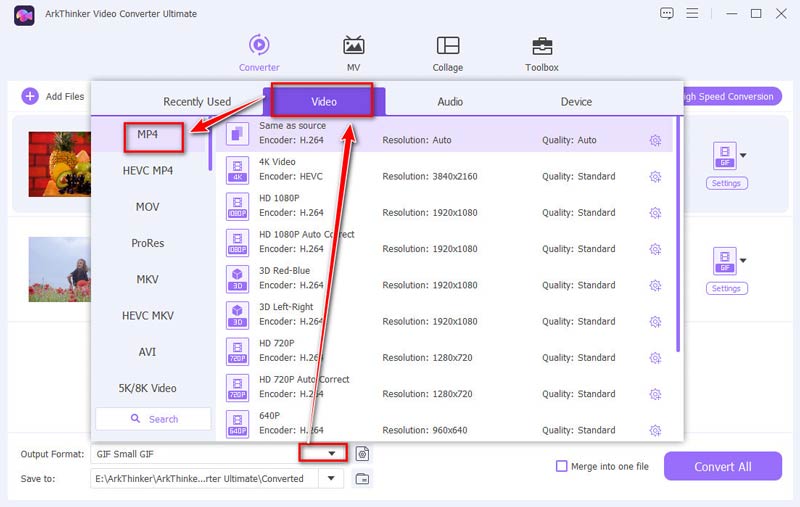Switch to the Video tab
Screen dimensions: 800x507
tap(324, 102)
